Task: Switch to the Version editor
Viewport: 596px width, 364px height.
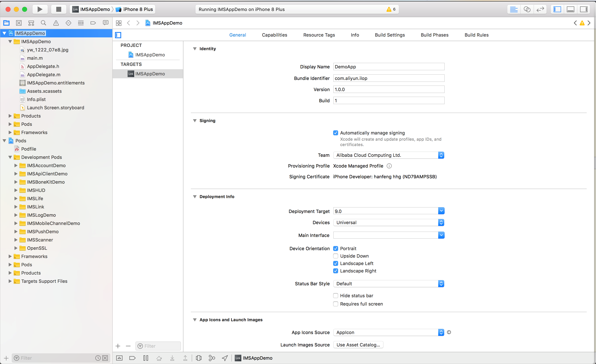Action: point(540,9)
